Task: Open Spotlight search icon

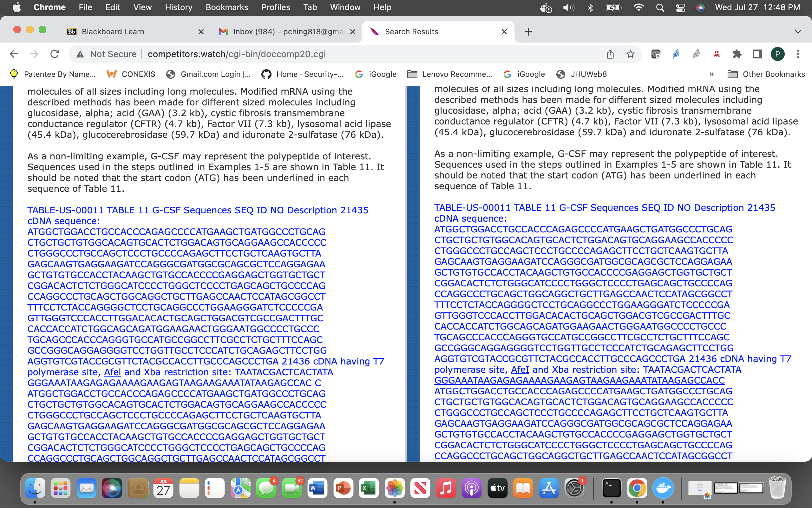Action: (660, 7)
